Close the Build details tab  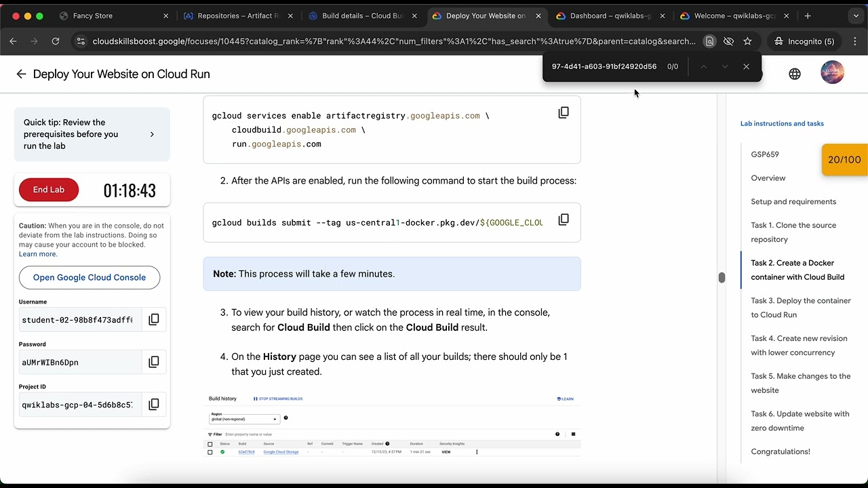tap(414, 16)
